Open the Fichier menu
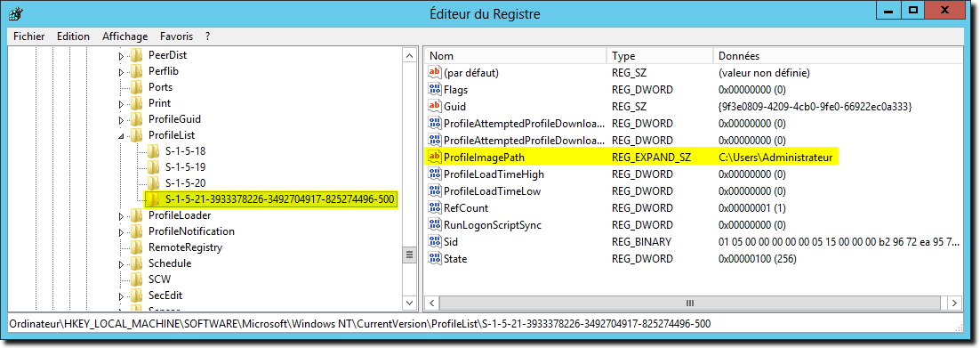 point(28,36)
